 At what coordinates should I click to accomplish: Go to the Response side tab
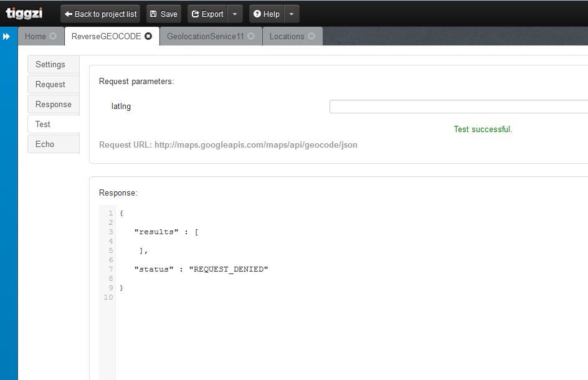pyautogui.click(x=54, y=104)
